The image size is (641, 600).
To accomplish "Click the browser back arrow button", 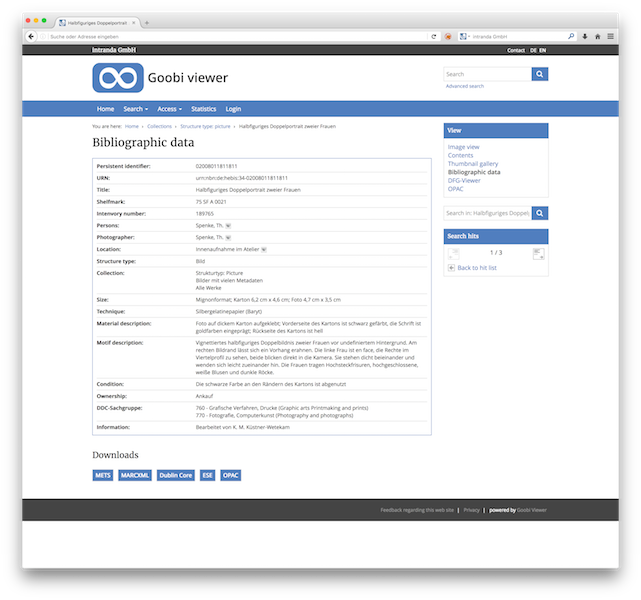I will [x=31, y=36].
